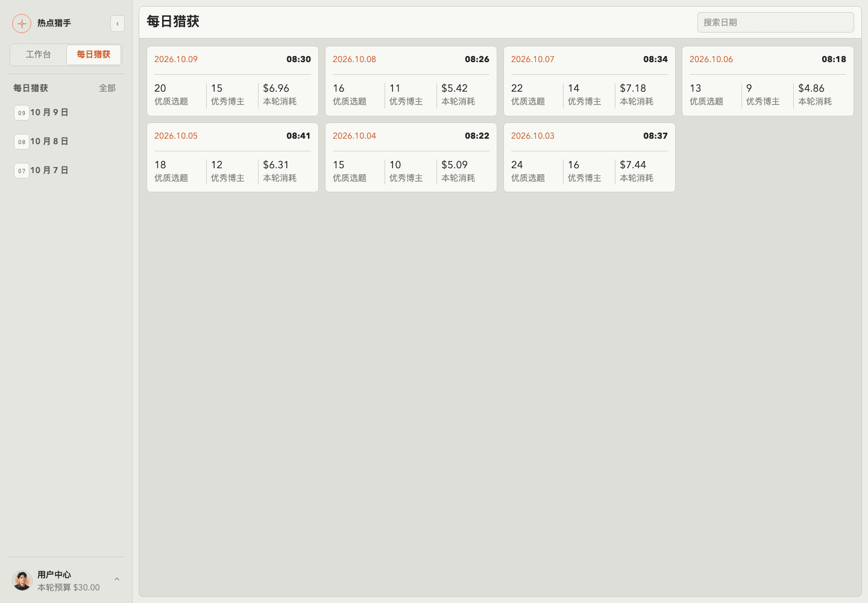
Task: Click the $6.31 cost value
Action: pyautogui.click(x=276, y=165)
